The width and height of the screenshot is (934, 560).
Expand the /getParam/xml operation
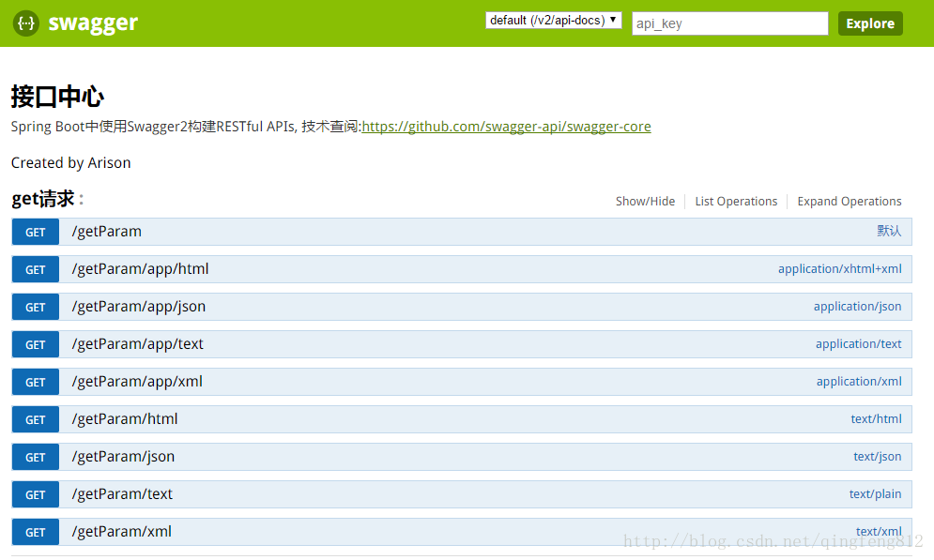click(121, 532)
